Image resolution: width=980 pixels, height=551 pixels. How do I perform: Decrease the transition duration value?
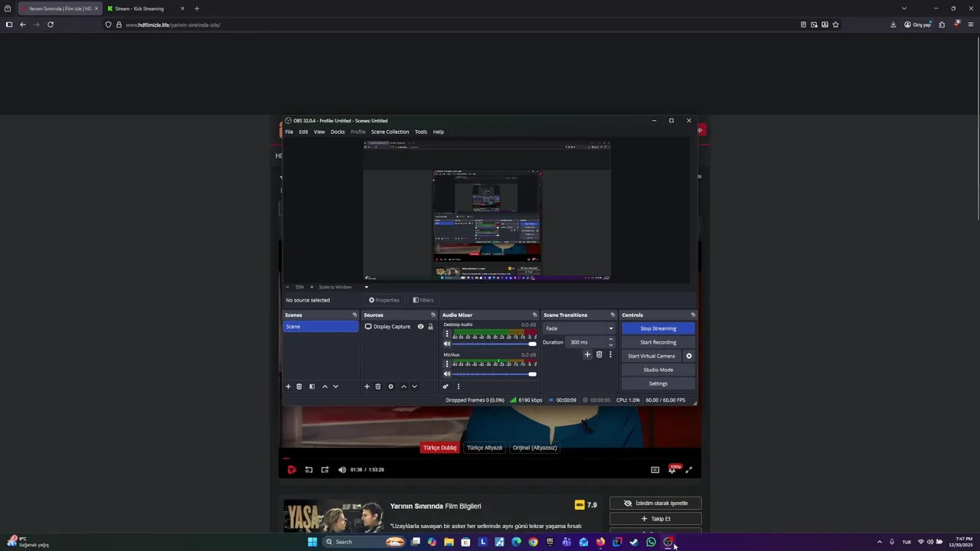[x=610, y=345]
